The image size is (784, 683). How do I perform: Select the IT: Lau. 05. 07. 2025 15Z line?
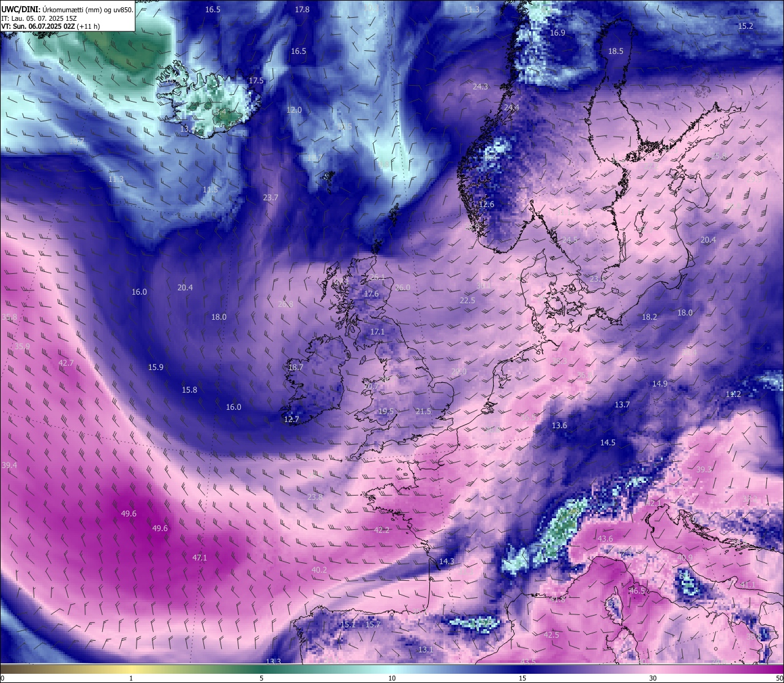click(x=39, y=18)
